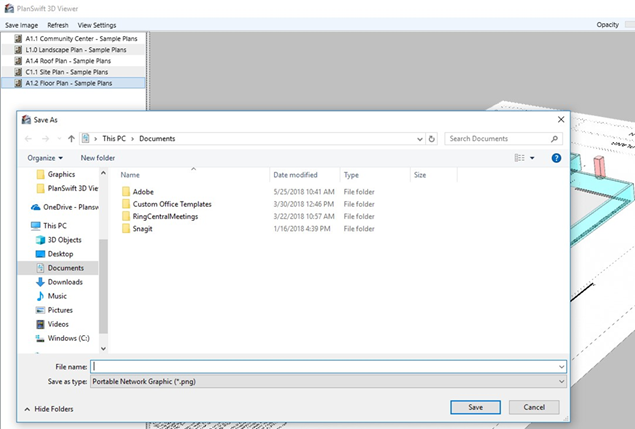
Task: Open recent locations dropdown arrow
Action: tap(59, 139)
